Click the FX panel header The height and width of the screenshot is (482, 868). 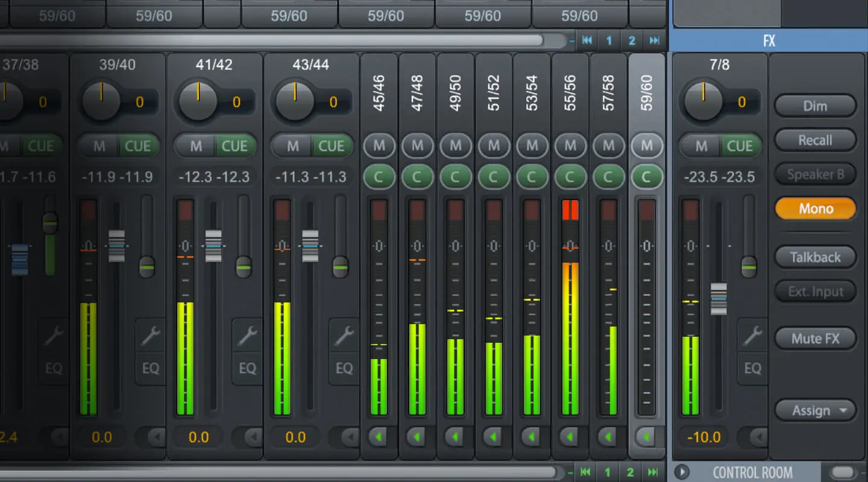(x=768, y=41)
